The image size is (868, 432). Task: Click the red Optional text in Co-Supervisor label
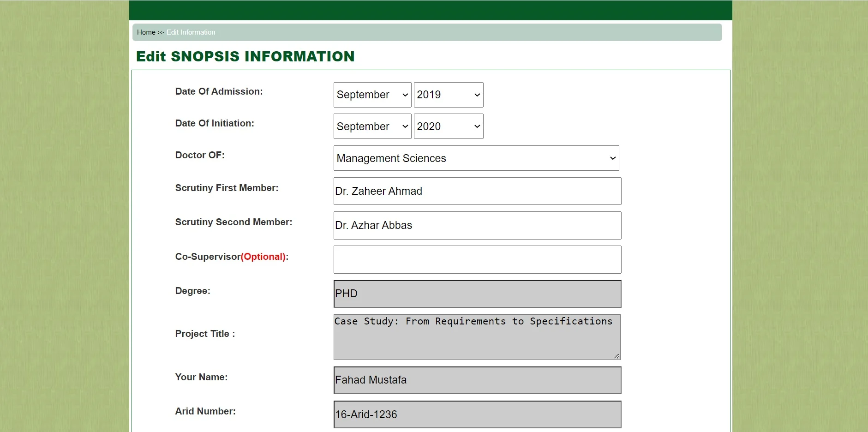[263, 257]
